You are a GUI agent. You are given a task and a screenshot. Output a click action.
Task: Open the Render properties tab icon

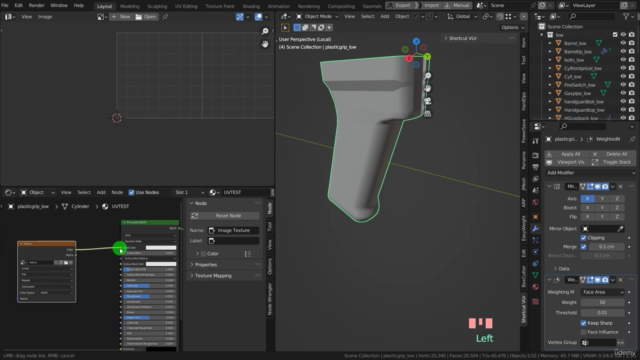coord(535,155)
